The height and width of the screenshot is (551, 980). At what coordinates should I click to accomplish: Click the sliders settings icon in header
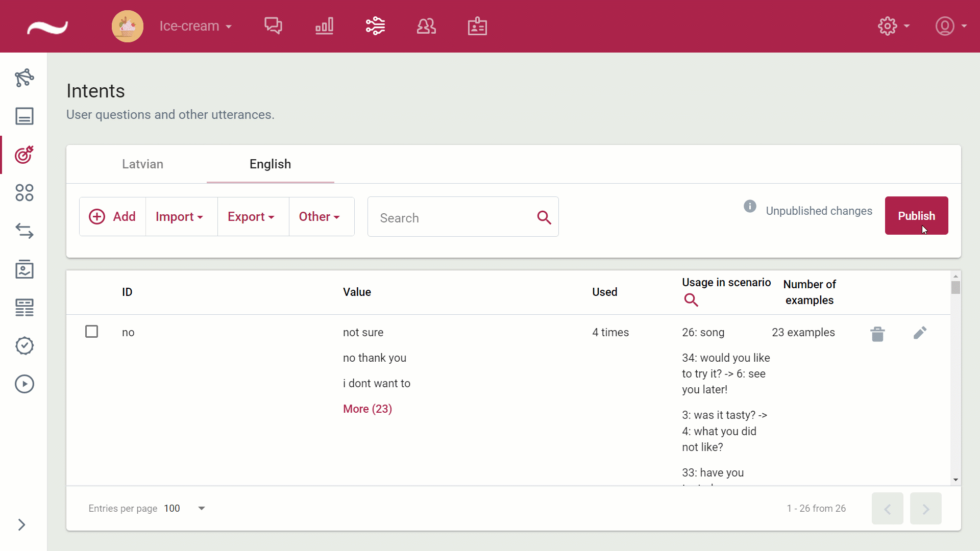(x=375, y=26)
